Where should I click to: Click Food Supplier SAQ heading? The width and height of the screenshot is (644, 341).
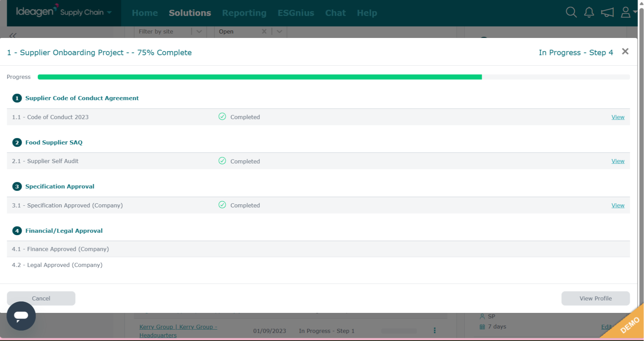pos(54,142)
